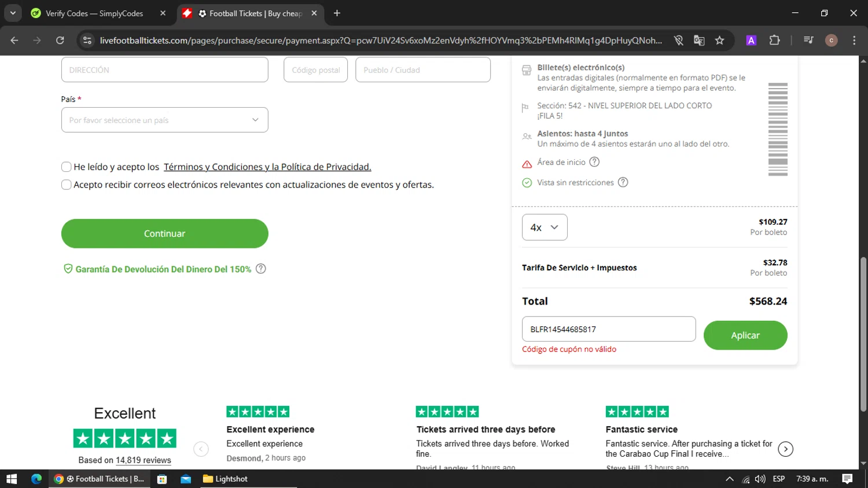Open the purple A extension icon
The width and height of the screenshot is (868, 488).
pos(751,40)
